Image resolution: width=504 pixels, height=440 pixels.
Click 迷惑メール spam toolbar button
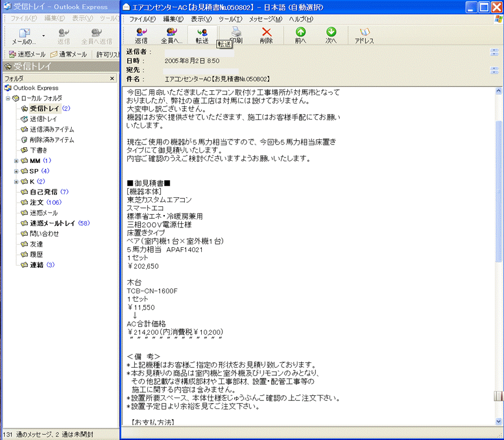27,54
